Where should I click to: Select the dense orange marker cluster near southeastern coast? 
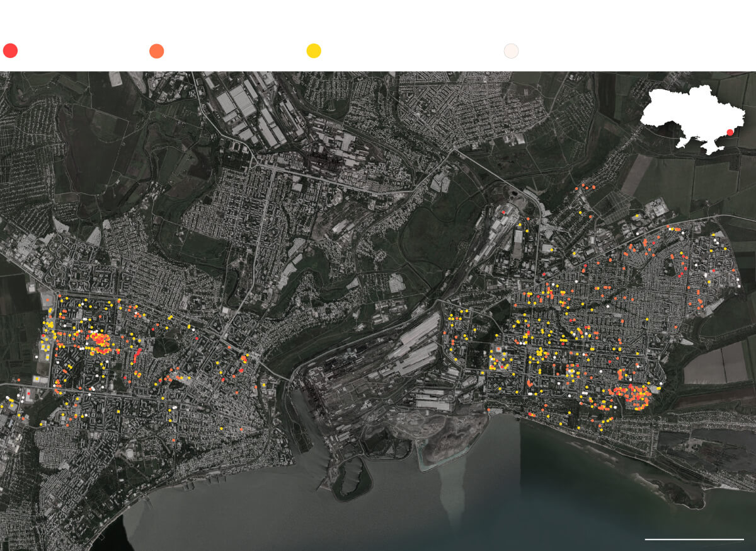click(632, 394)
